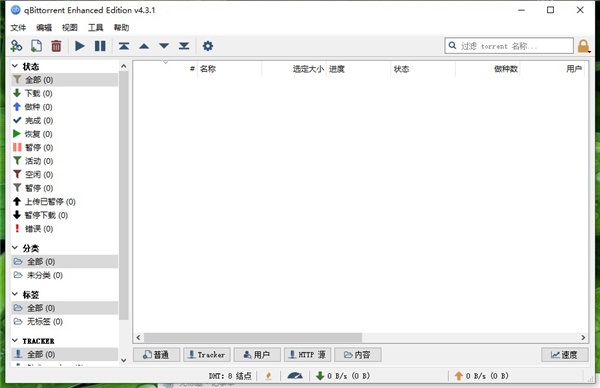This screenshot has height=388, width=600.
Task: Click horizontal scrollbar thumb in torrent list
Action: point(253,337)
